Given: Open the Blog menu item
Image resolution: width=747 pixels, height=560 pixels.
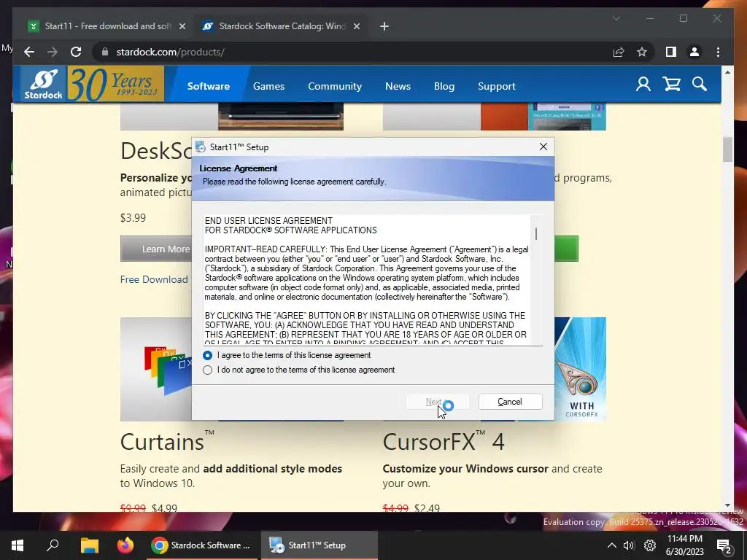Looking at the screenshot, I should (444, 86).
